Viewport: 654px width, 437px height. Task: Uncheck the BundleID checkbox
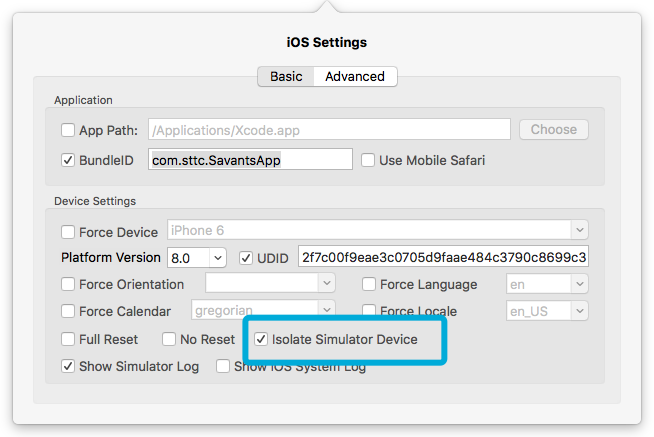point(68,160)
